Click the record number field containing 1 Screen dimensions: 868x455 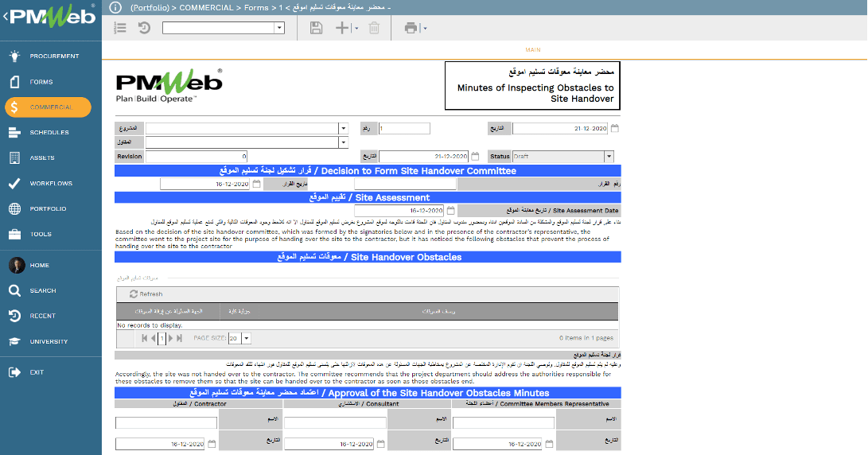404,128
